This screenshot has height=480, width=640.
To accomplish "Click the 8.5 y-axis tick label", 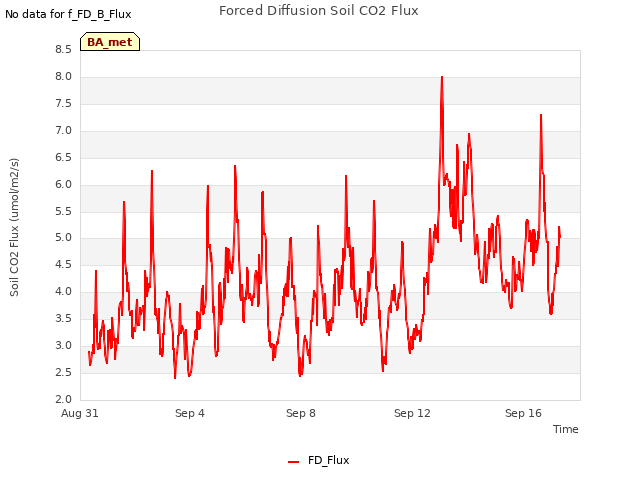I will [x=63, y=50].
